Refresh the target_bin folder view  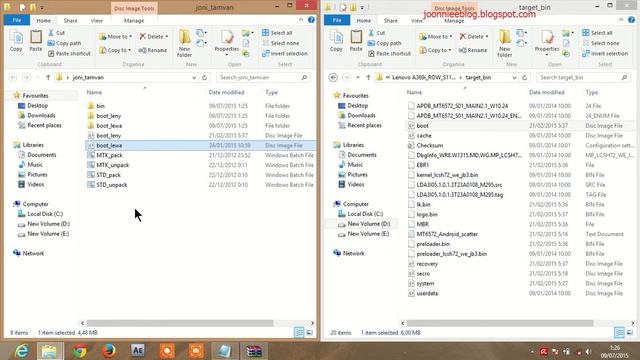pyautogui.click(x=524, y=77)
